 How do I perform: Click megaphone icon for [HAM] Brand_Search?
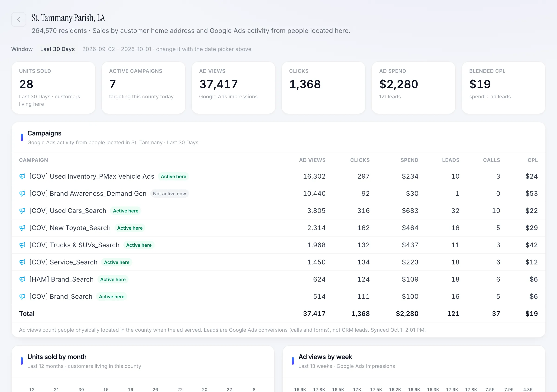[22, 280]
